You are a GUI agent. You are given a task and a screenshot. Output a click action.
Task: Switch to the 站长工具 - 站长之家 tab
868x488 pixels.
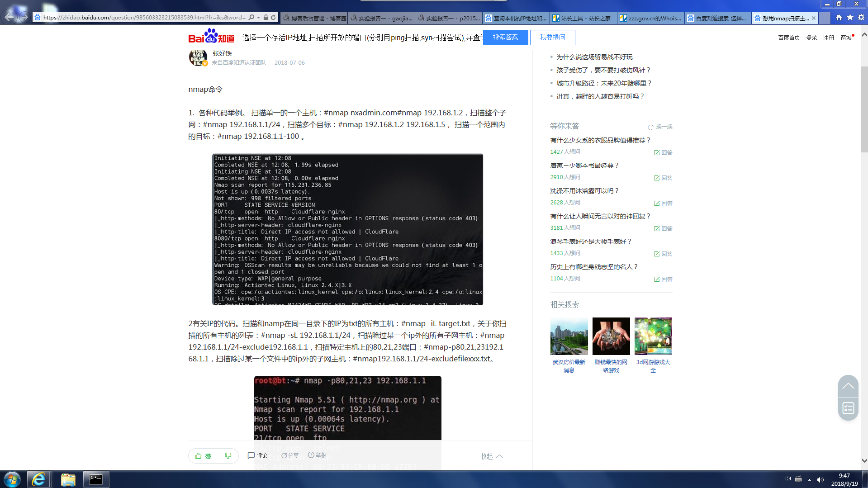click(x=583, y=18)
